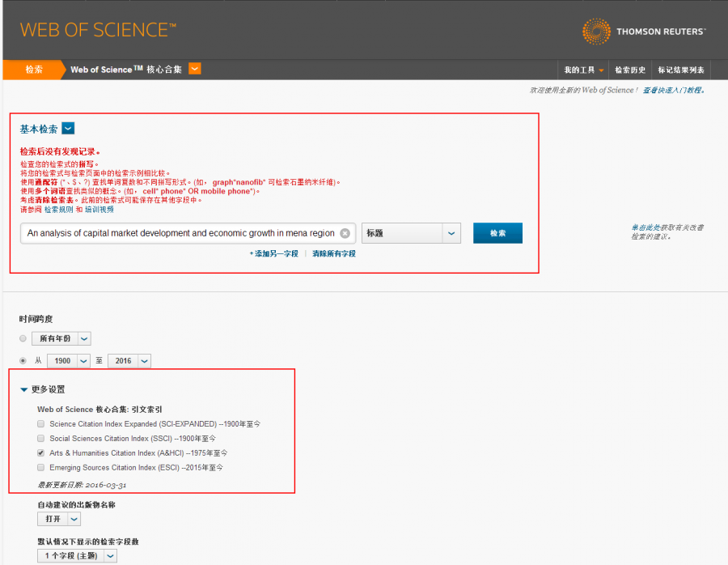Screen dimensions: 728x565
Task: Select the 从 year-range radio button
Action: [23, 360]
